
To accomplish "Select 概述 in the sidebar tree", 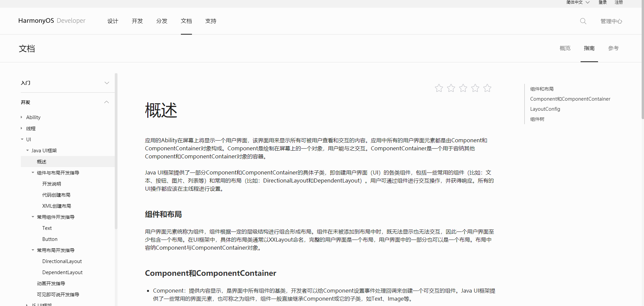I will pos(68,161).
